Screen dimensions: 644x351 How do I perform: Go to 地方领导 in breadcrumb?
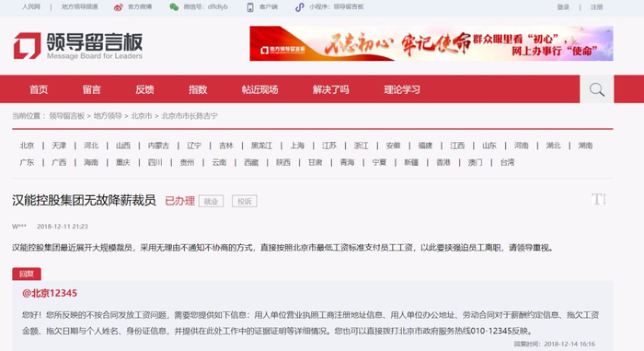pyautogui.click(x=108, y=116)
